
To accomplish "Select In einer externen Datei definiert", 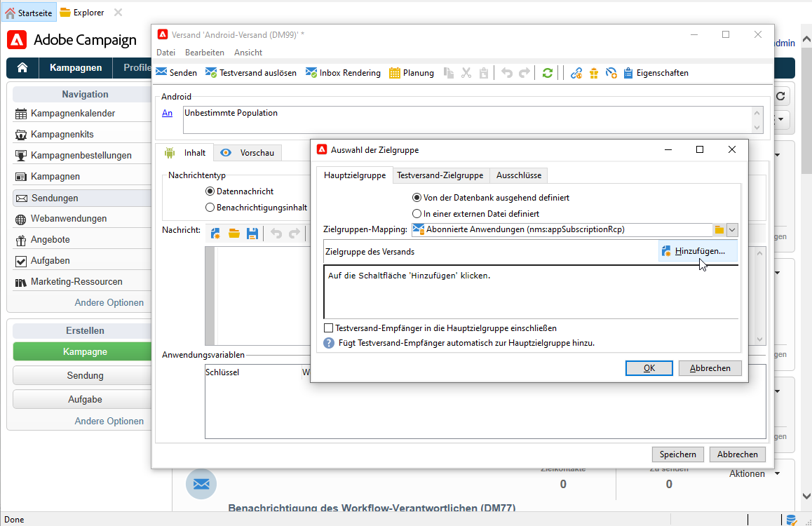I will [476, 214].
